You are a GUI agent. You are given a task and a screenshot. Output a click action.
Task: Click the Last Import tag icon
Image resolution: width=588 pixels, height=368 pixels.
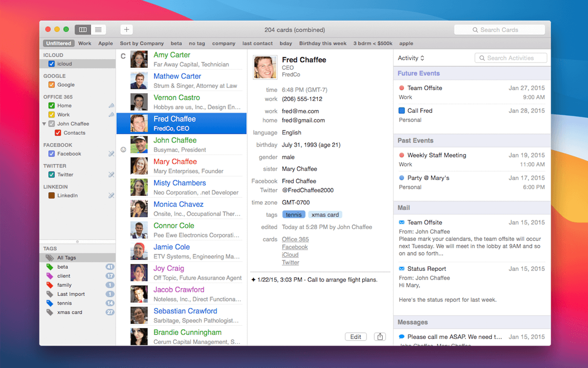pyautogui.click(x=49, y=294)
